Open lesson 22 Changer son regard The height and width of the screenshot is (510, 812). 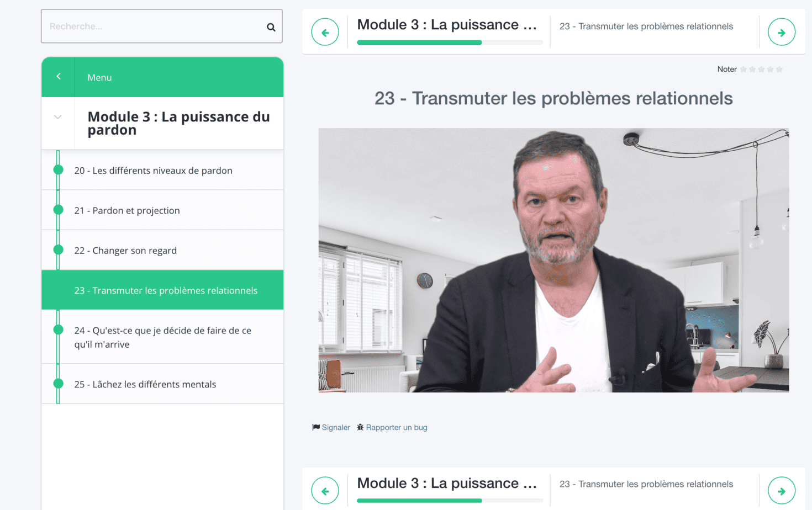(x=162, y=250)
